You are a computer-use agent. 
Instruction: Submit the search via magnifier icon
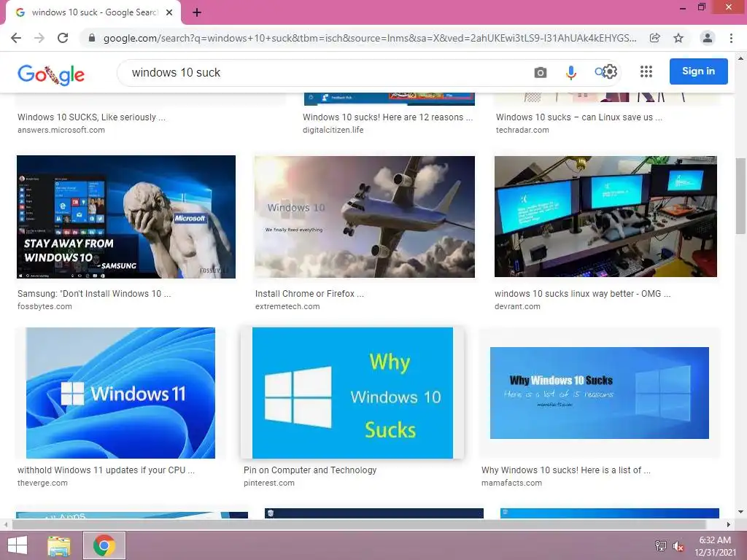600,72
